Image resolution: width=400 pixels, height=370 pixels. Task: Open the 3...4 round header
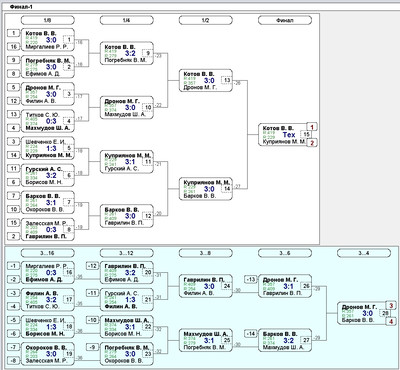coord(364,253)
